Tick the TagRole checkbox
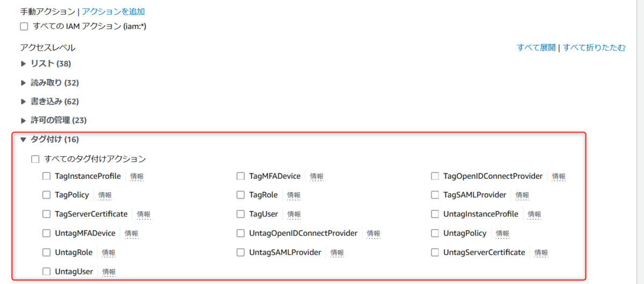 click(241, 195)
